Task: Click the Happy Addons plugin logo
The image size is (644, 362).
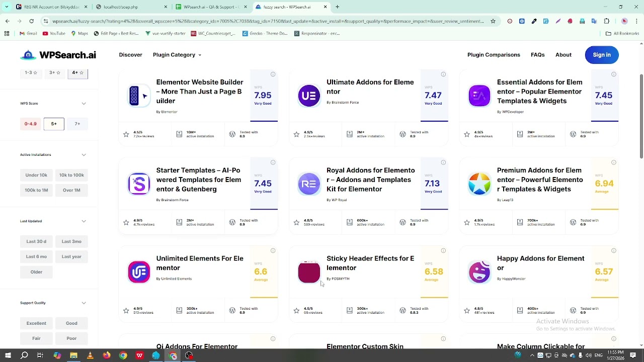Action: click(x=479, y=272)
